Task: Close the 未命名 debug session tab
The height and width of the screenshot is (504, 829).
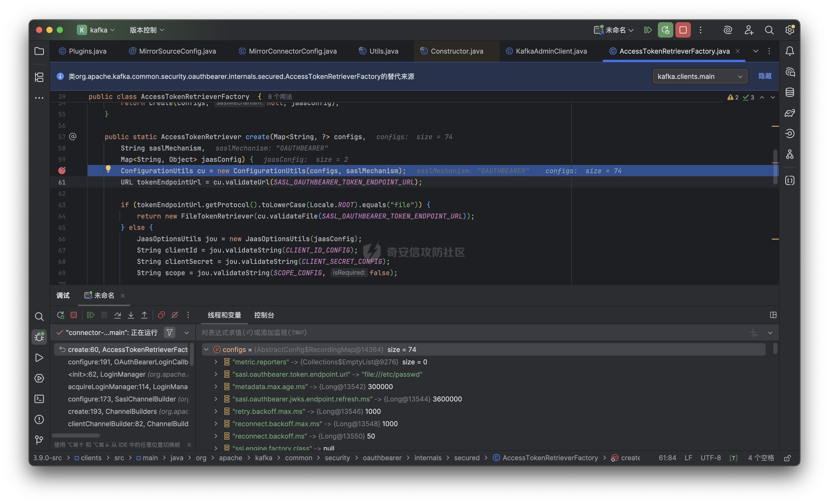Action: 123,296
